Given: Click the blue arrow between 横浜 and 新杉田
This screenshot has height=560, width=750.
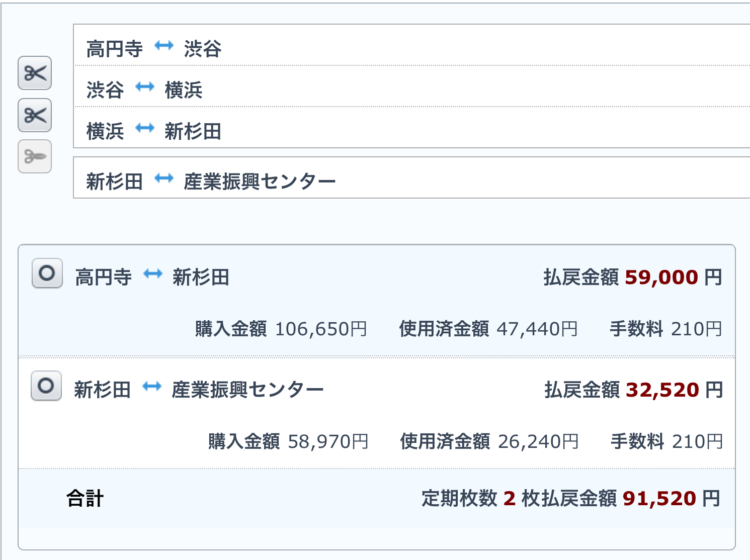Looking at the screenshot, I should (145, 129).
